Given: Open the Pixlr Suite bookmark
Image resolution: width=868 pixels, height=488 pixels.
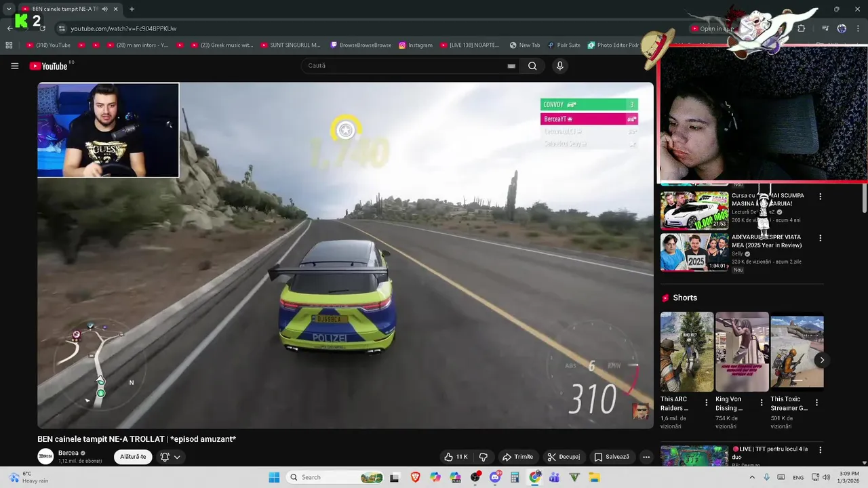Looking at the screenshot, I should [x=564, y=45].
